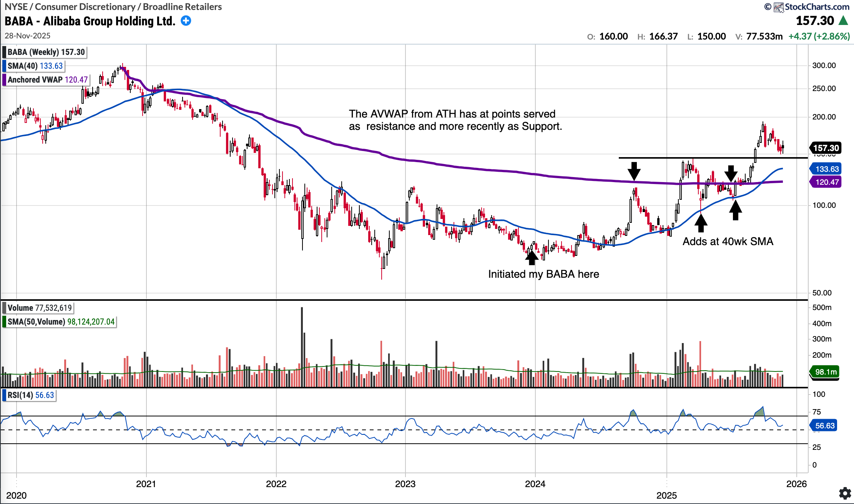Click the BABA (Weekly) legend label
The height and width of the screenshot is (504, 854).
click(x=46, y=52)
